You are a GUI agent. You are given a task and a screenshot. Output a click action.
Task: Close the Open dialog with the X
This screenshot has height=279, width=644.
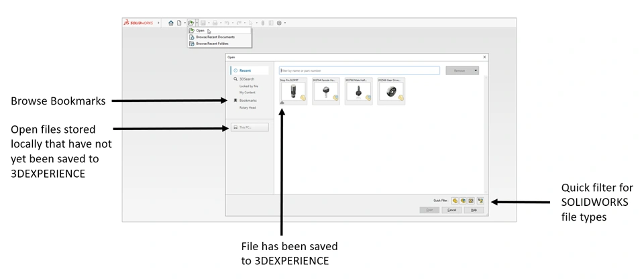coord(484,57)
